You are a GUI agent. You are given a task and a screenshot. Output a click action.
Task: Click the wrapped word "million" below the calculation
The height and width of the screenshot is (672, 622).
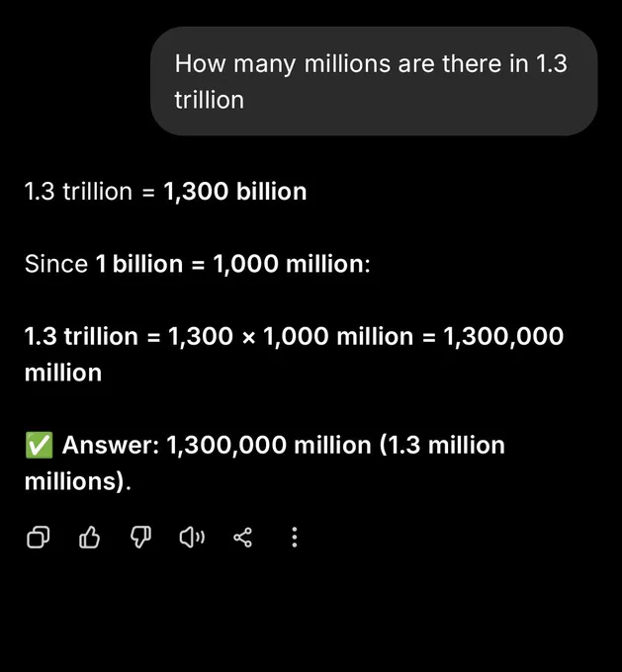tap(63, 373)
